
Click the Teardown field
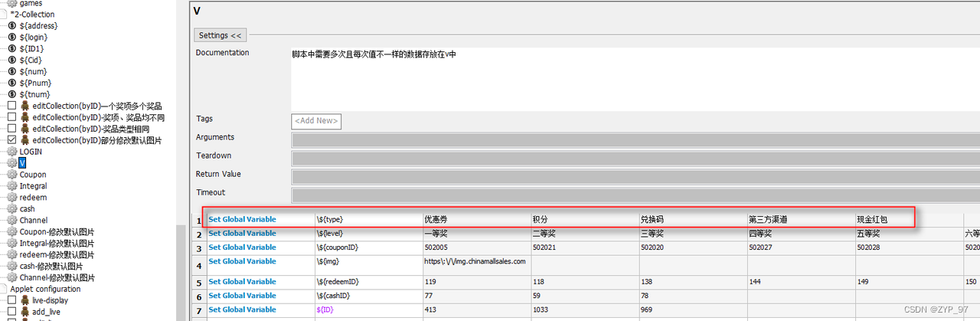click(635, 158)
